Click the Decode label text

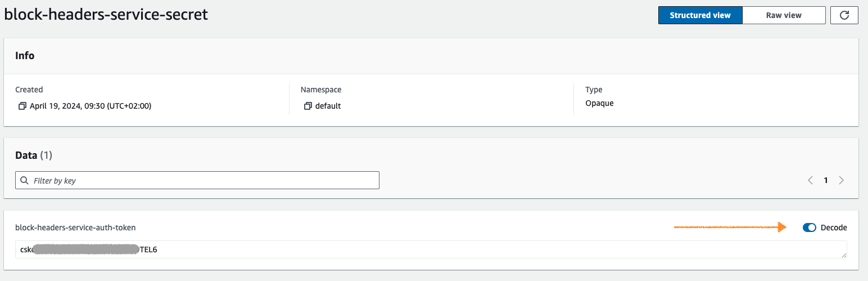click(x=834, y=228)
